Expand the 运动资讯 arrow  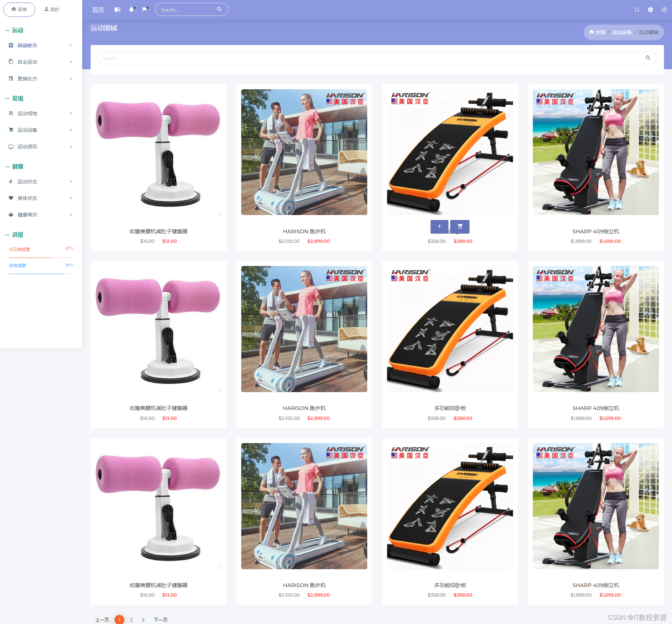pos(71,147)
